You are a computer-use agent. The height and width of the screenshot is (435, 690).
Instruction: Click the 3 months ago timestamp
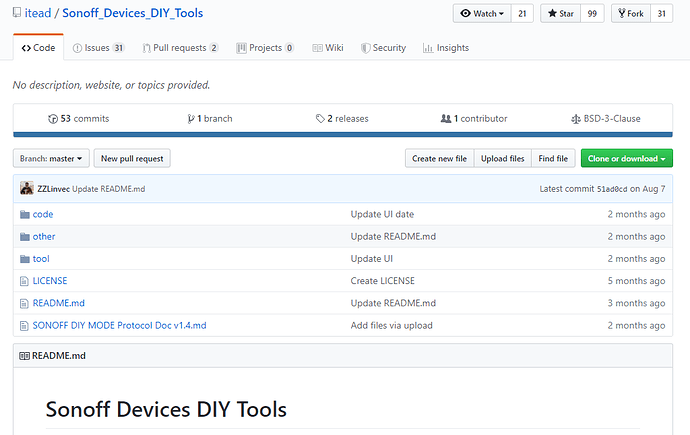coord(636,303)
